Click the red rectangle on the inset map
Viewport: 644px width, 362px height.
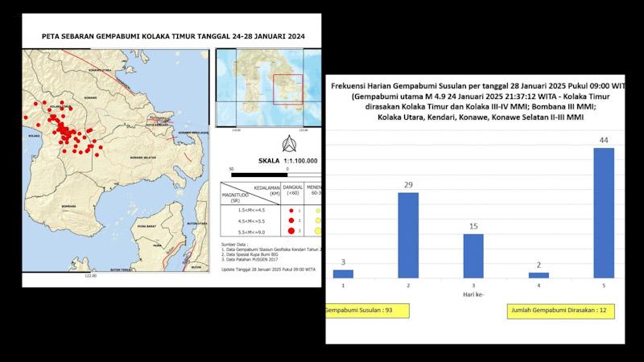(288, 89)
